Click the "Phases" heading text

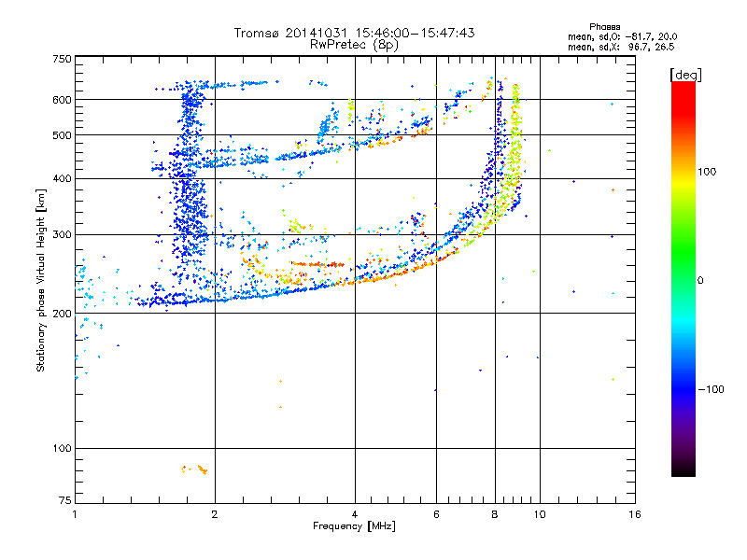pos(604,27)
